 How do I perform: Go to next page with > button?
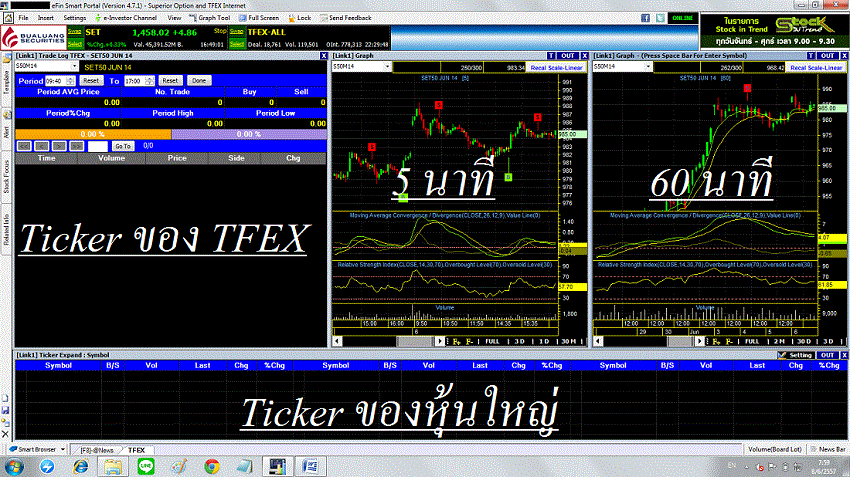click(x=59, y=146)
